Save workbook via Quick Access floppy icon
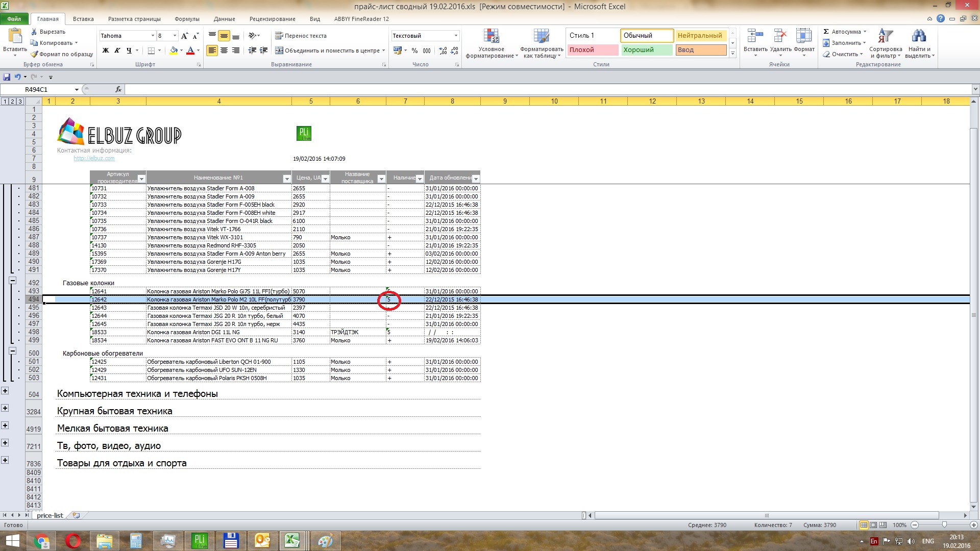The height and width of the screenshot is (551, 980). (7, 77)
